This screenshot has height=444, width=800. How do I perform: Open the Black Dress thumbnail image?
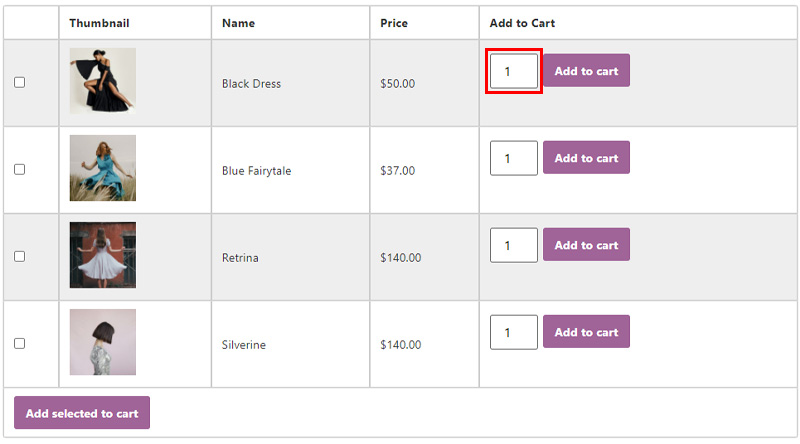point(103,81)
